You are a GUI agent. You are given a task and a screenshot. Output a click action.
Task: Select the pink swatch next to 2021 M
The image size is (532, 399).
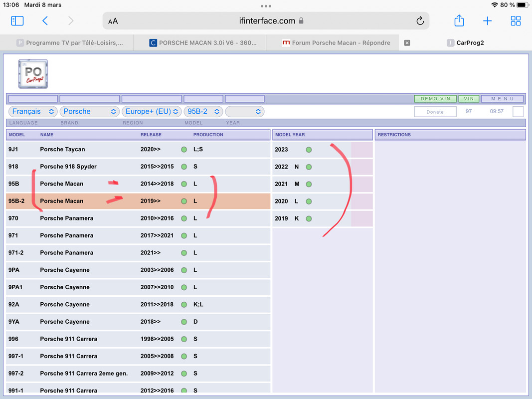pos(361,184)
